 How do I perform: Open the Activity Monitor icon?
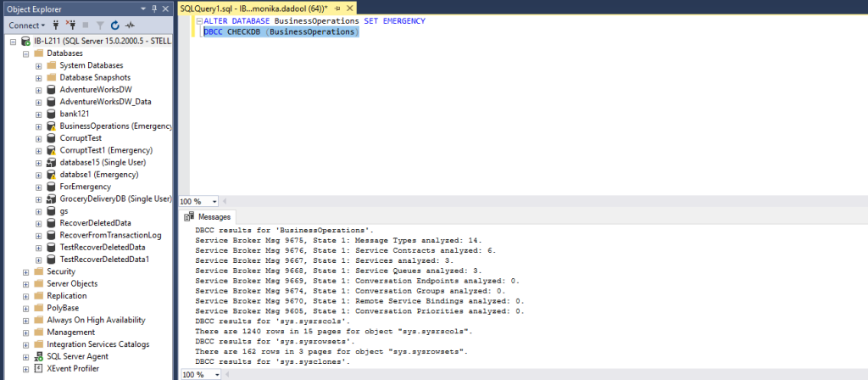point(130,25)
